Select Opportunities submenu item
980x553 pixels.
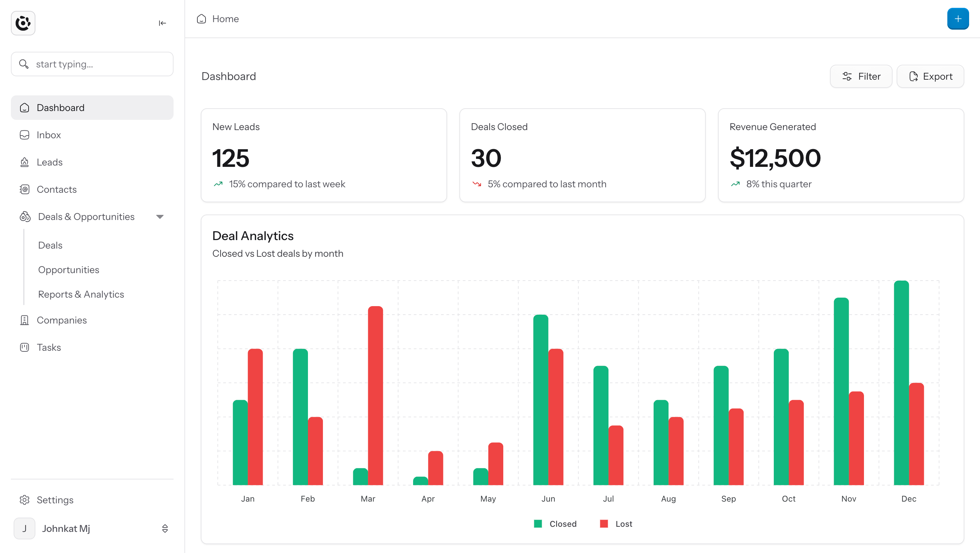coord(68,269)
